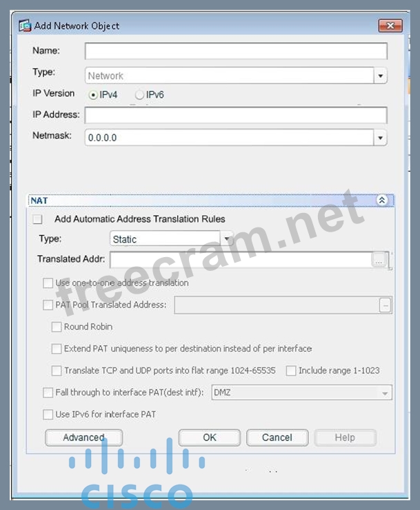Click the Name input field
The width and height of the screenshot is (420, 510).
click(235, 51)
